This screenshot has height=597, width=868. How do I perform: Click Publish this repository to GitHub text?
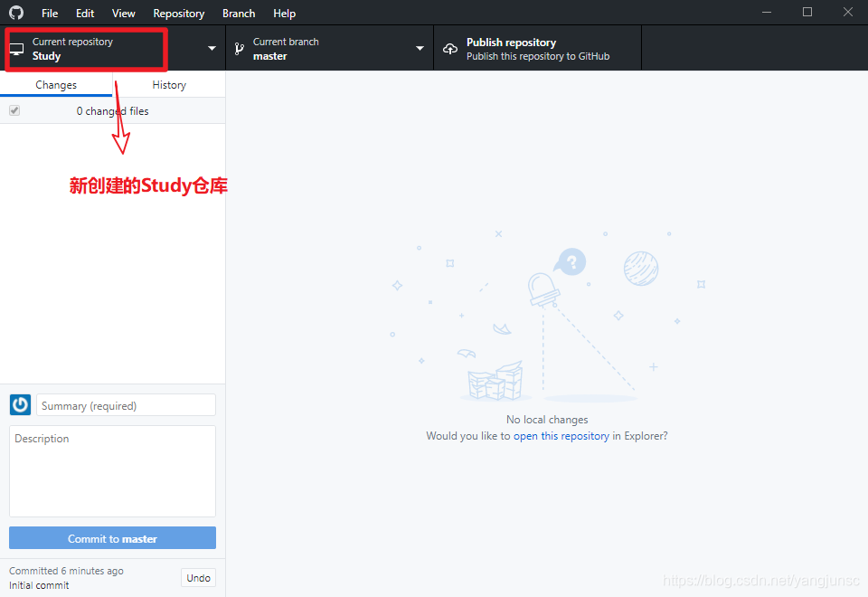tap(538, 56)
